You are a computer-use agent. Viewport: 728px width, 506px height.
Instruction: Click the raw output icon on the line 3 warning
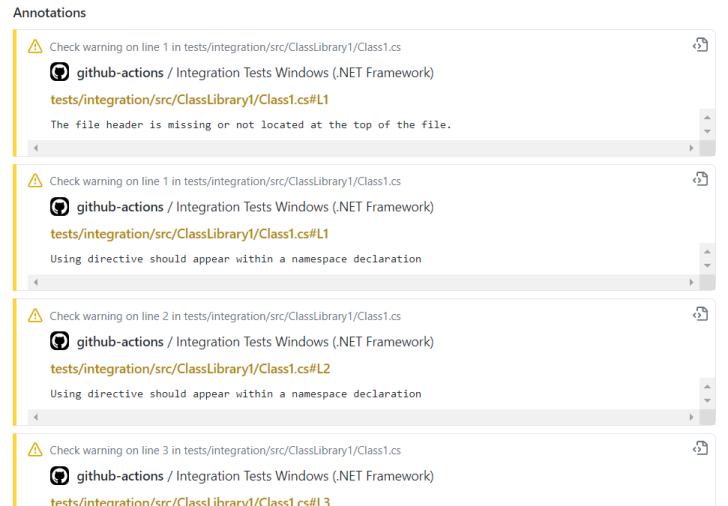[700, 449]
